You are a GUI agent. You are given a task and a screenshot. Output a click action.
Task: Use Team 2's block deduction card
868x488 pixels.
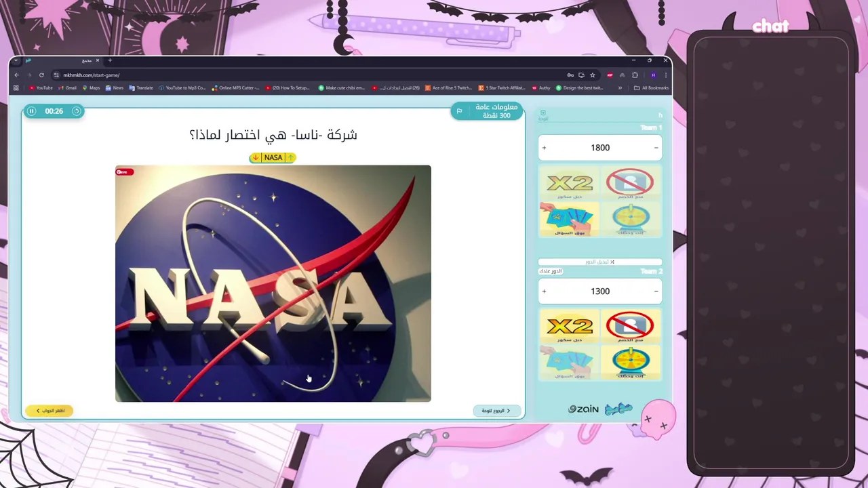(x=630, y=327)
